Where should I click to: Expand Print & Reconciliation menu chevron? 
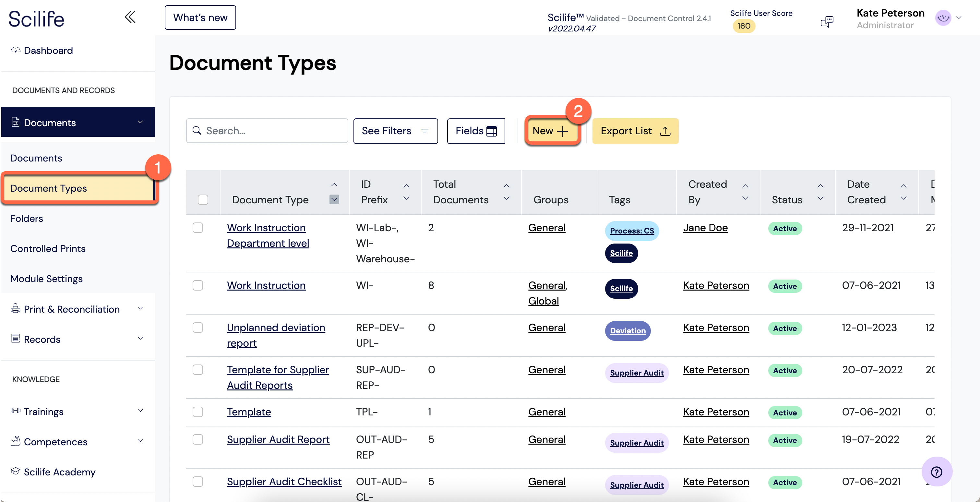pos(140,308)
